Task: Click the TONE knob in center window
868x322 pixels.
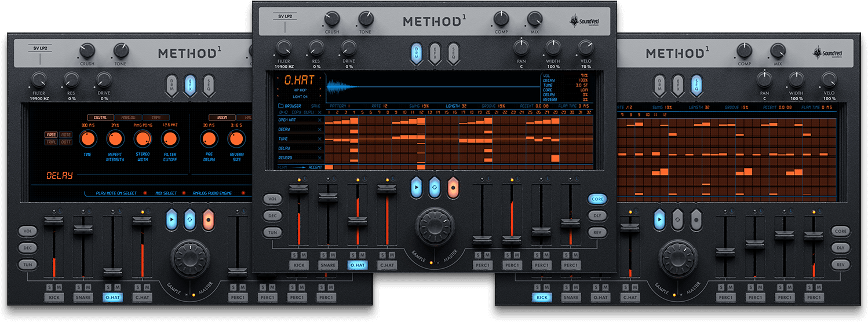Action: click(x=366, y=19)
